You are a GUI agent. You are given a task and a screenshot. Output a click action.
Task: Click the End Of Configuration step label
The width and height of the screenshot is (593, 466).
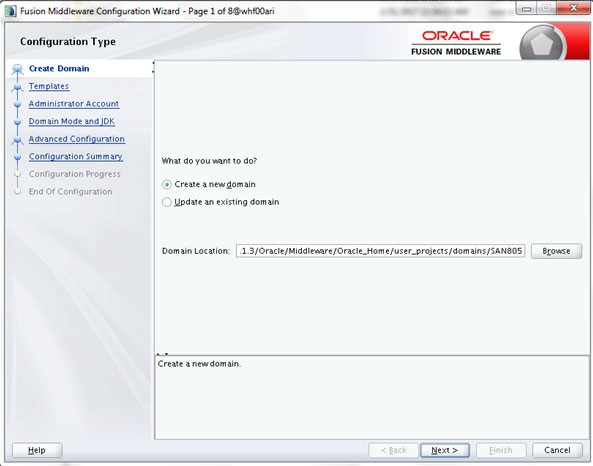(x=70, y=192)
